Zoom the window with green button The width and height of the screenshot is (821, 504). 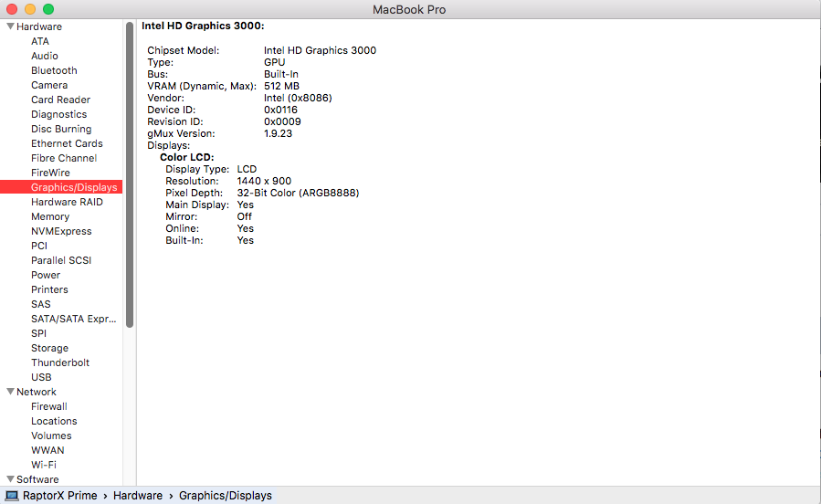(x=48, y=9)
